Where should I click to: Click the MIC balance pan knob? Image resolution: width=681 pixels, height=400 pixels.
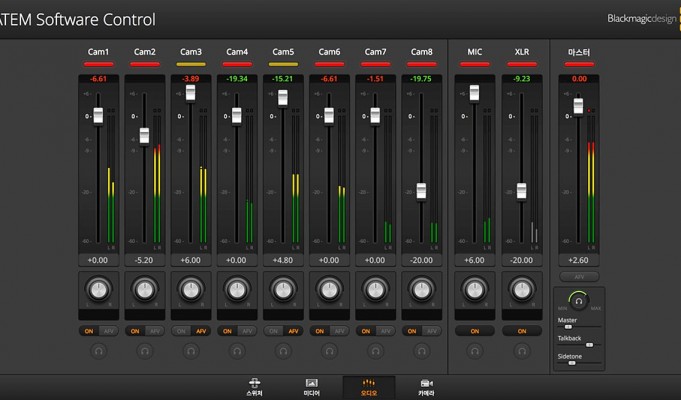pos(475,290)
